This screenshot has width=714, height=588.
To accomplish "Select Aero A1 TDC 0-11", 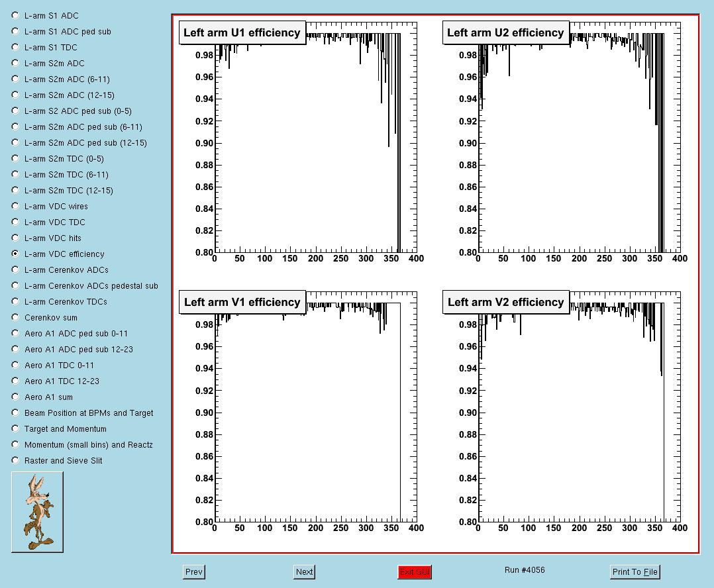I will (x=15, y=366).
